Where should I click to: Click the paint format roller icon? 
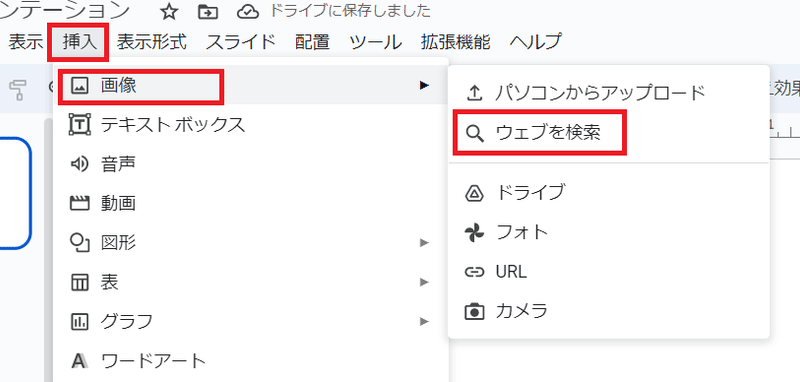pyautogui.click(x=18, y=89)
